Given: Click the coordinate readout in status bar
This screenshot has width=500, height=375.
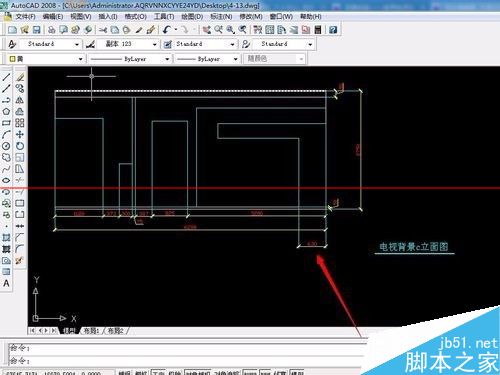Looking at the screenshot, I should pos(53,373).
